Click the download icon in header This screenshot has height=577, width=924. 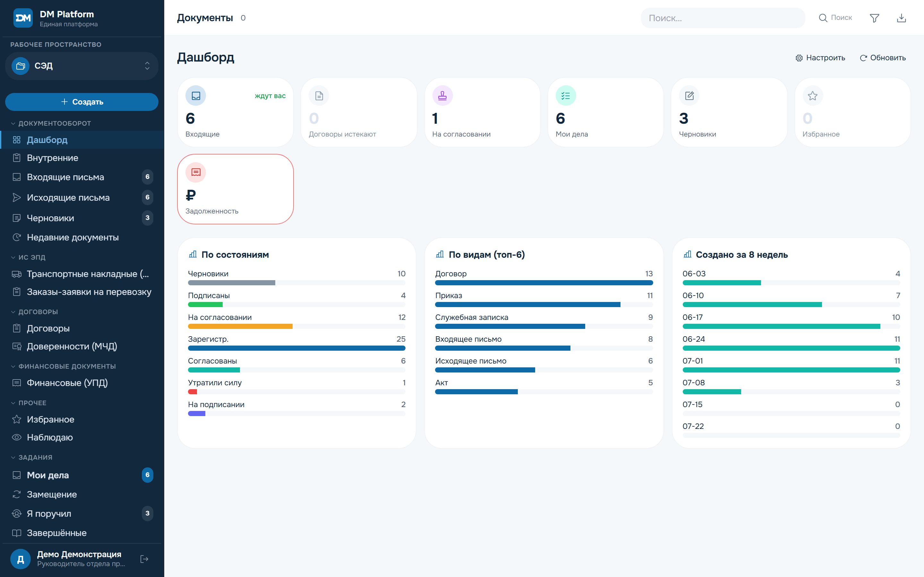click(x=901, y=18)
